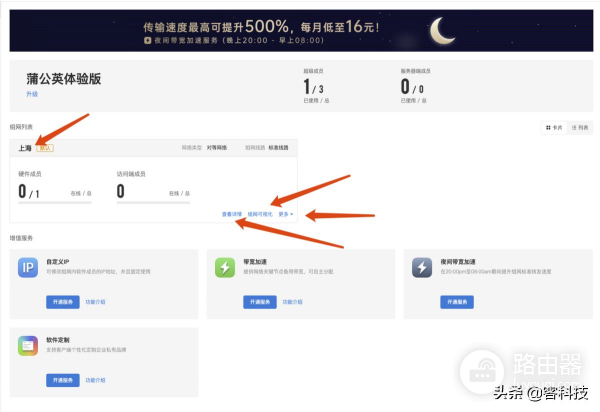The image size is (600, 412).
Task: Click the dark 夜间带宽加速 icon
Action: click(424, 268)
